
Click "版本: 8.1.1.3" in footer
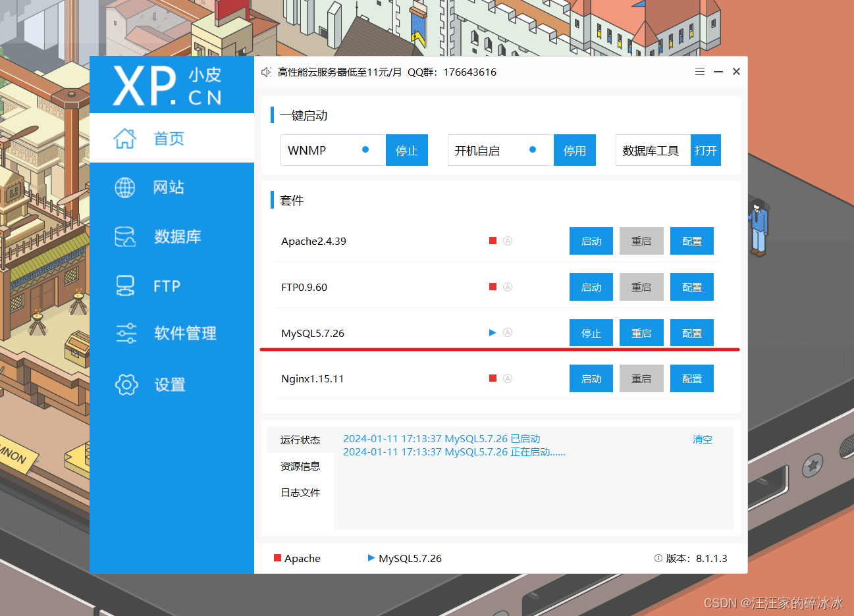pos(697,558)
